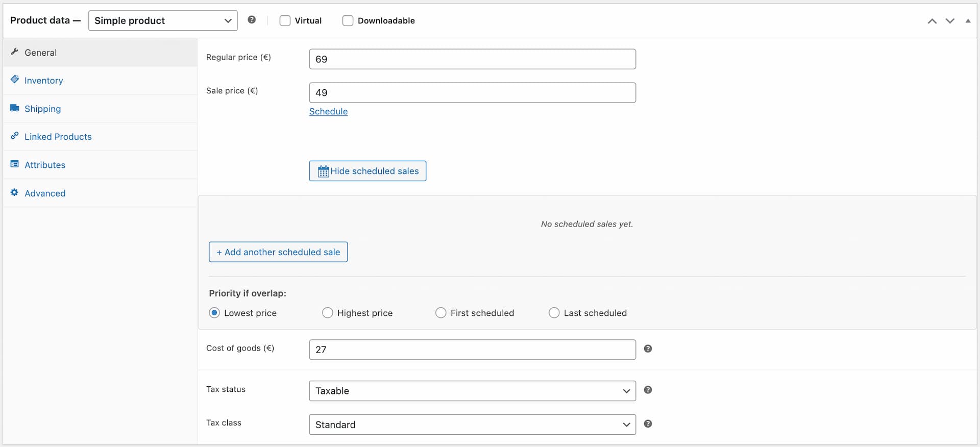This screenshot has height=447, width=980.
Task: Click help icon beside product type dropdown
Action: [x=252, y=20]
